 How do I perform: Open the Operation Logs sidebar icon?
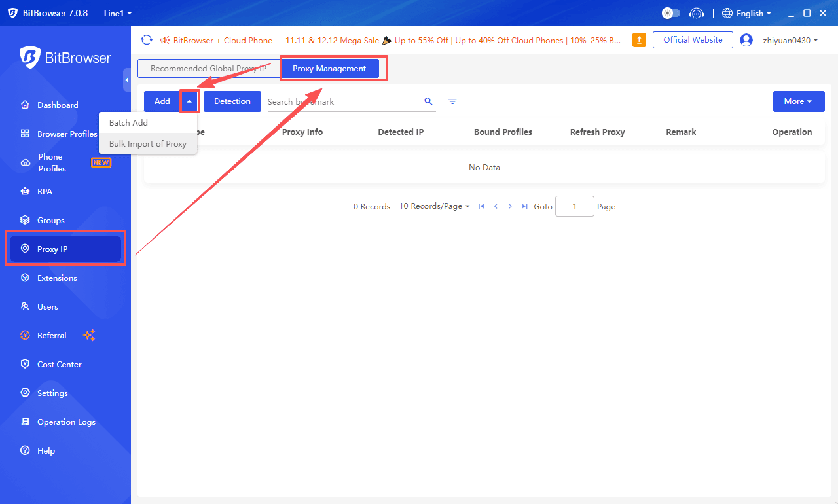25,422
